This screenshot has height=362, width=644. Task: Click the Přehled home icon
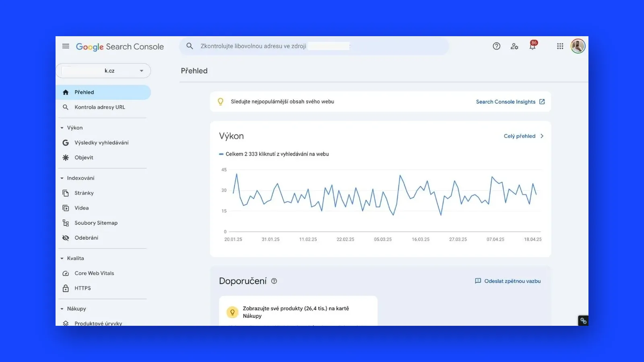(x=66, y=92)
